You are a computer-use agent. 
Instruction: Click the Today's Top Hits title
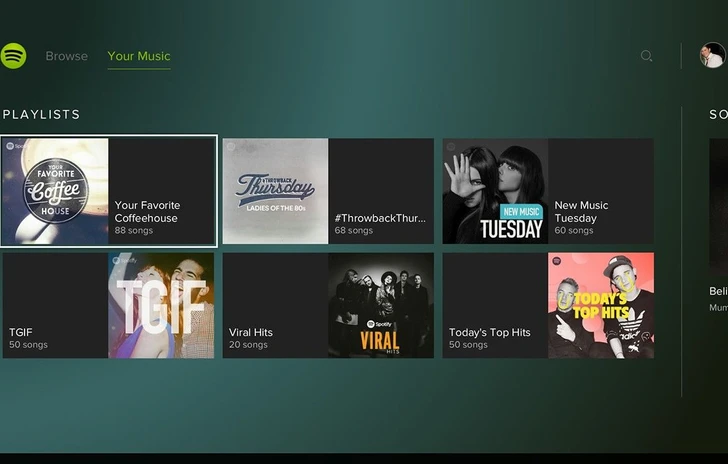pyautogui.click(x=489, y=333)
